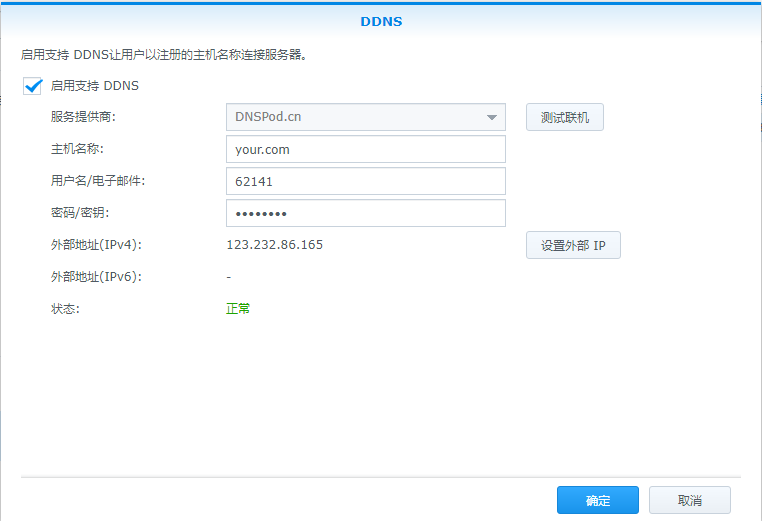This screenshot has width=762, height=521.
Task: Click the 密码/密钥 label
Action: coord(79,213)
